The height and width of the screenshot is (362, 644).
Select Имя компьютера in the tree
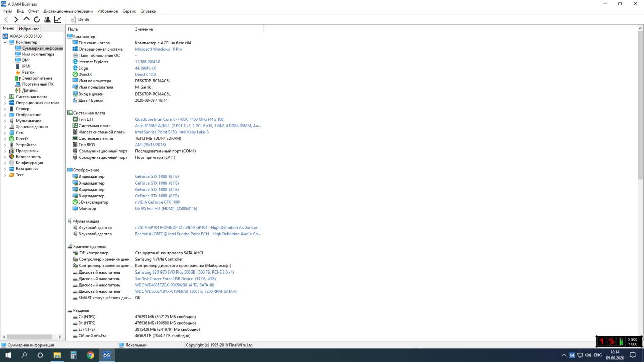[38, 54]
